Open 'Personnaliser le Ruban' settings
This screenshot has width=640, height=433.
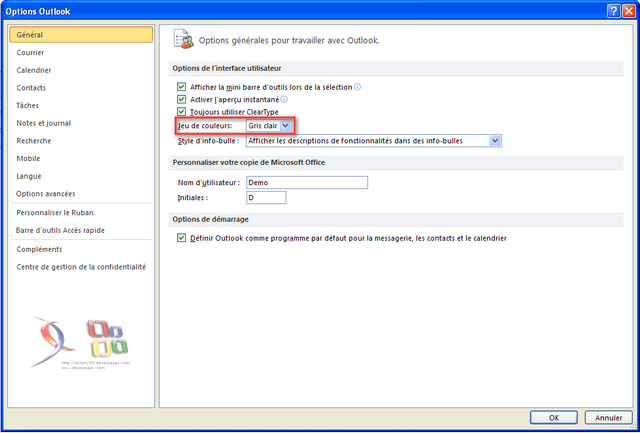pos(54,212)
